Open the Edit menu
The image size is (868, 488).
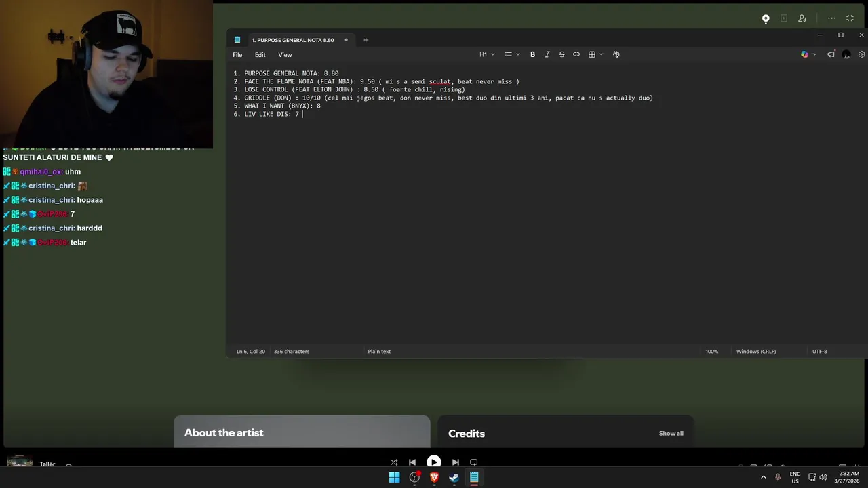[x=260, y=55]
